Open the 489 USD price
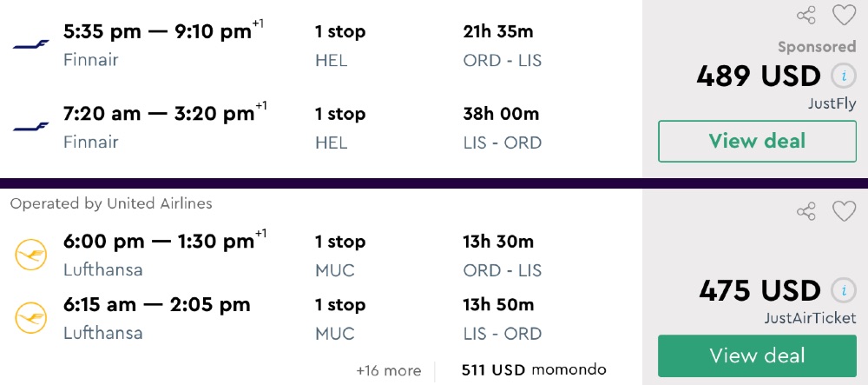 point(758,76)
